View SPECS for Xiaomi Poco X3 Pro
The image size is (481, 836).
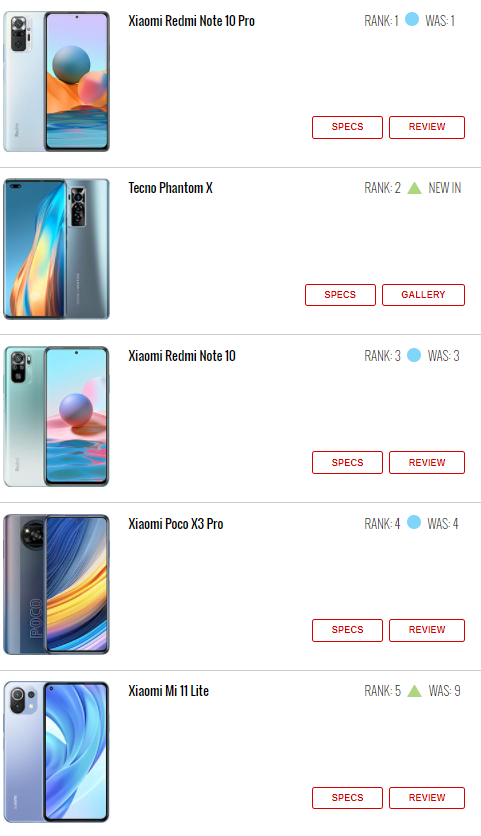347,630
